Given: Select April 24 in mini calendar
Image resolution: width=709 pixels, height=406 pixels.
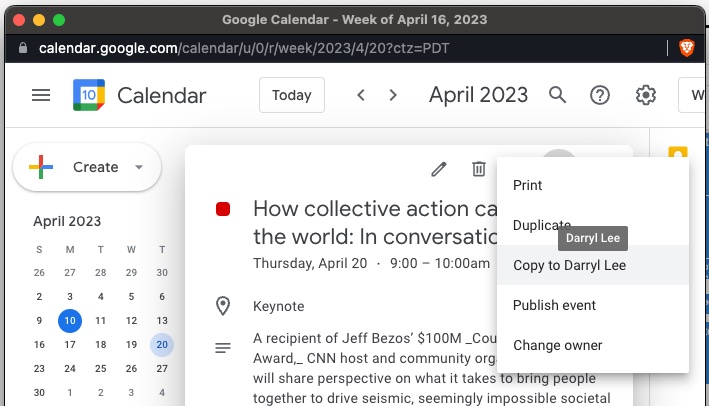Looking at the screenshot, I should coord(70,368).
